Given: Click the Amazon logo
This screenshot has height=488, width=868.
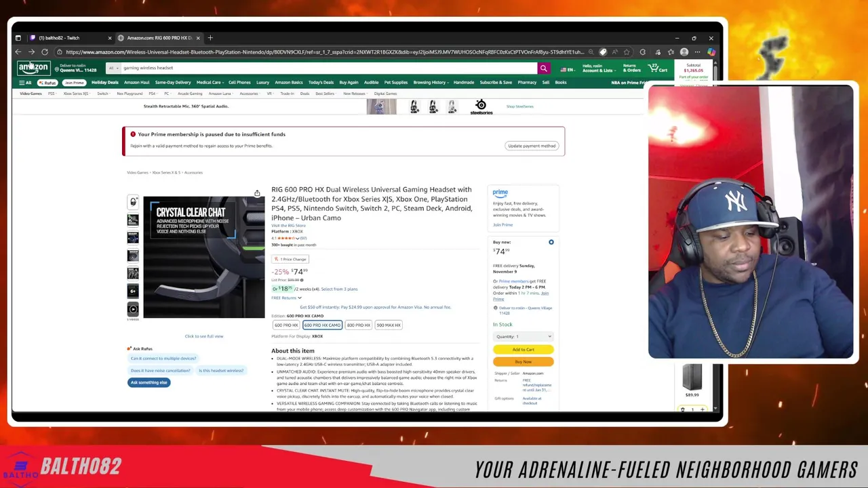Looking at the screenshot, I should pos(33,68).
